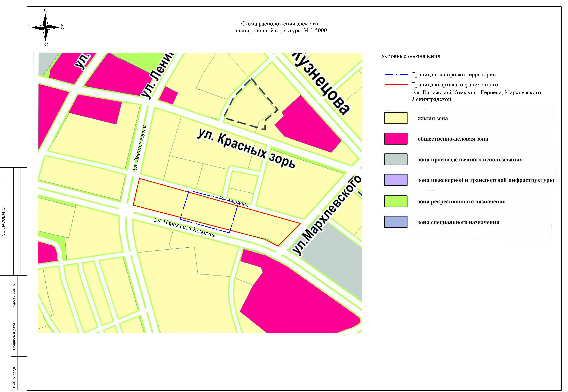Screen dimensions: 568x392
Task: Click the yellow residential zone legend swatch
Action: [396, 118]
